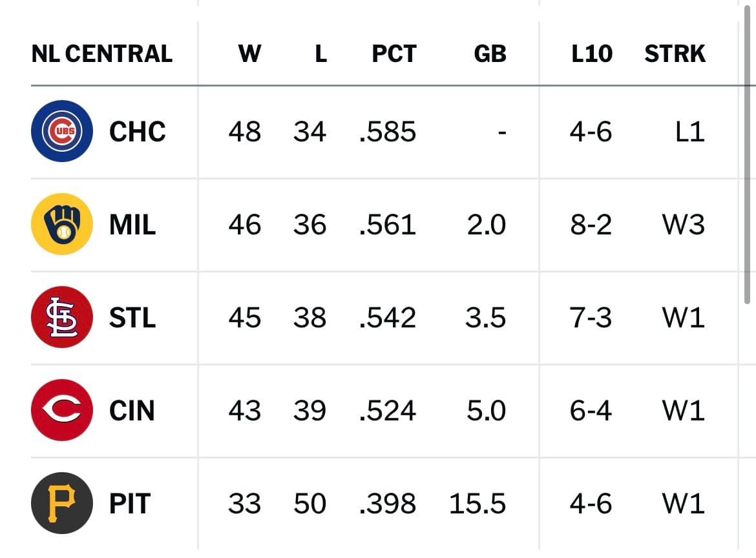Click the STRK column header
756x558 pixels.
[675, 54]
